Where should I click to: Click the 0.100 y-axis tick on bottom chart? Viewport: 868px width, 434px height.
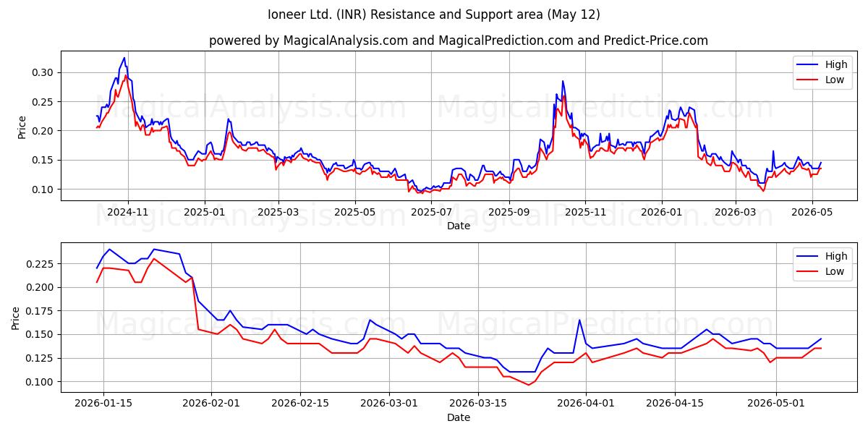[39, 382]
